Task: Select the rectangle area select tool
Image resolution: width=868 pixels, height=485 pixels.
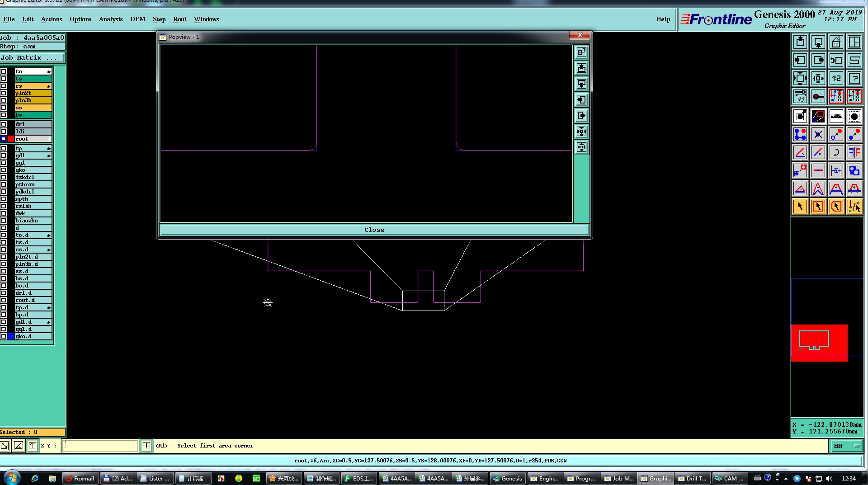Action: tap(818, 207)
